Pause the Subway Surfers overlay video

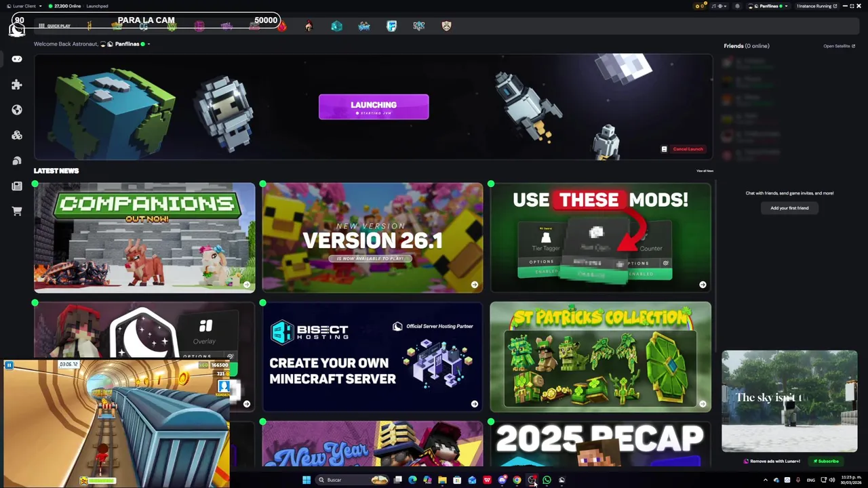pyautogui.click(x=9, y=365)
